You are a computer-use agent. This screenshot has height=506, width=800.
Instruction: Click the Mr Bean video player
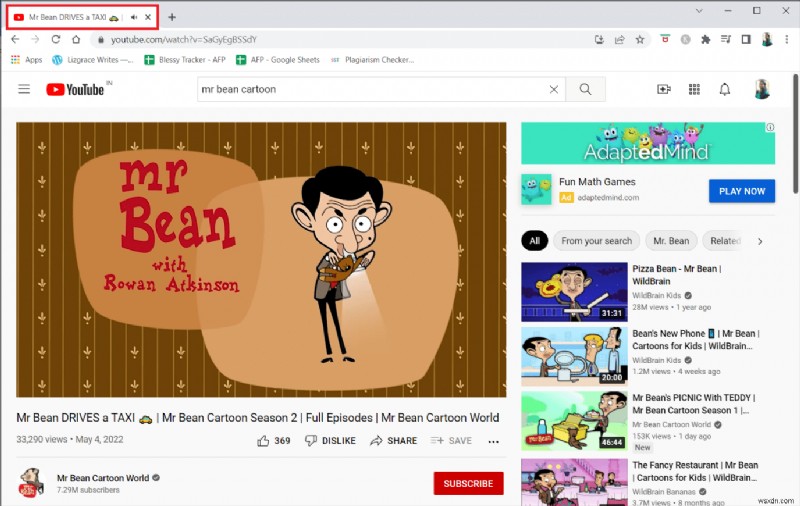pos(261,259)
